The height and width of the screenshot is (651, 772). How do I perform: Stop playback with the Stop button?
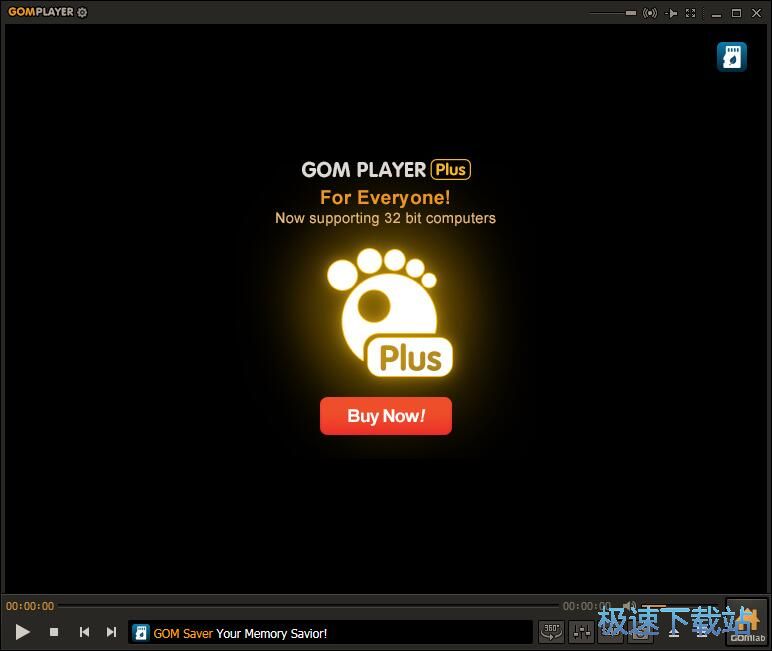[54, 632]
